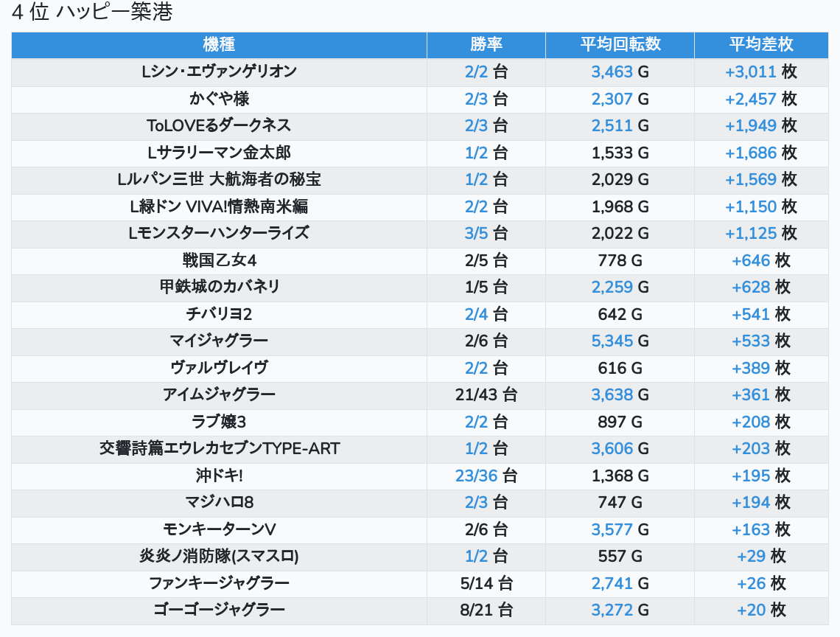
Task: Click average difference +20 枚
Action: point(761,610)
